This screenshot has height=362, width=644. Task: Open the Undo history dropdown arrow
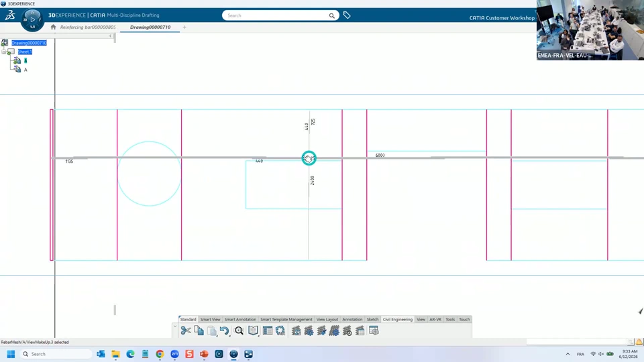click(229, 335)
